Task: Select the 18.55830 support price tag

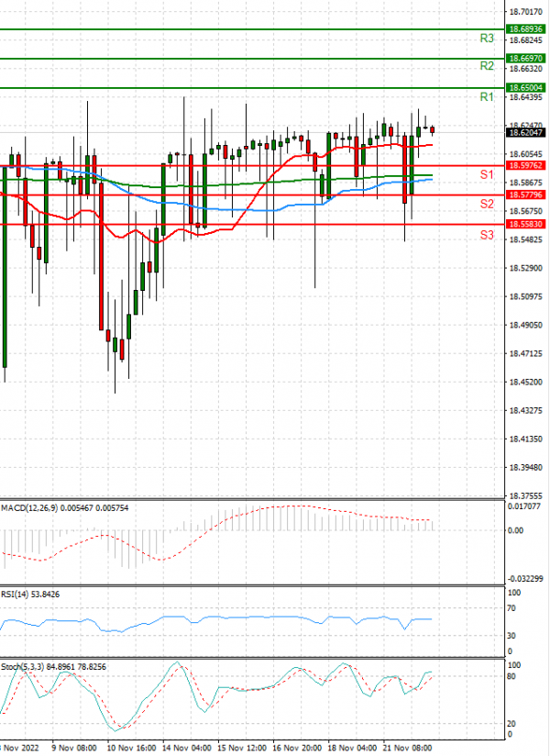Action: coord(525,224)
